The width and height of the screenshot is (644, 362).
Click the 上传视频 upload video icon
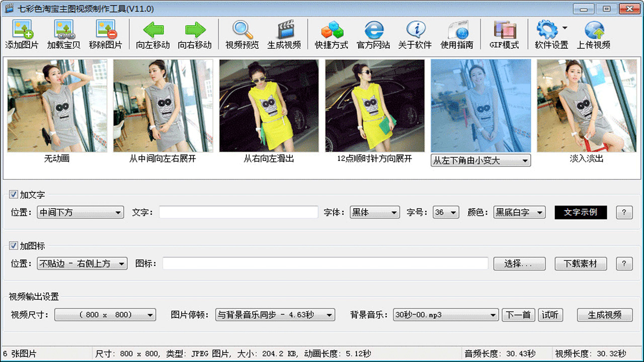tap(595, 34)
